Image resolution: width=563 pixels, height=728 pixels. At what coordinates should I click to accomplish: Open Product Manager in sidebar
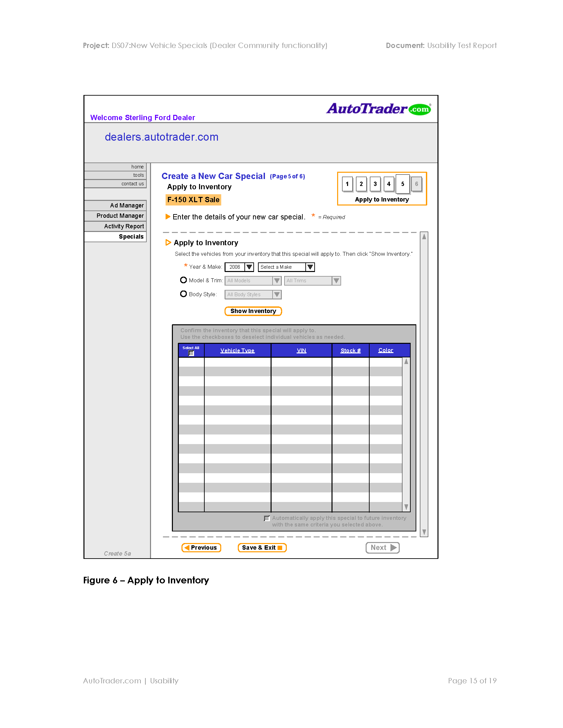pyautogui.click(x=115, y=216)
